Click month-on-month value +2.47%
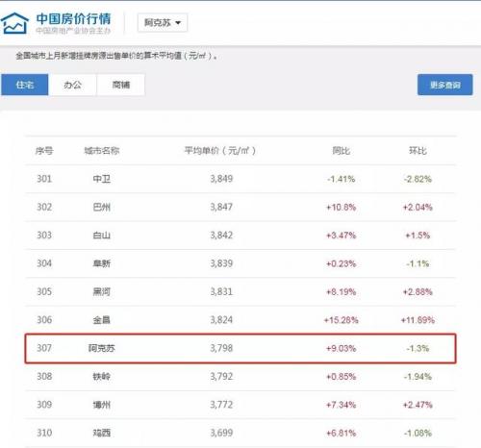 click(x=418, y=405)
